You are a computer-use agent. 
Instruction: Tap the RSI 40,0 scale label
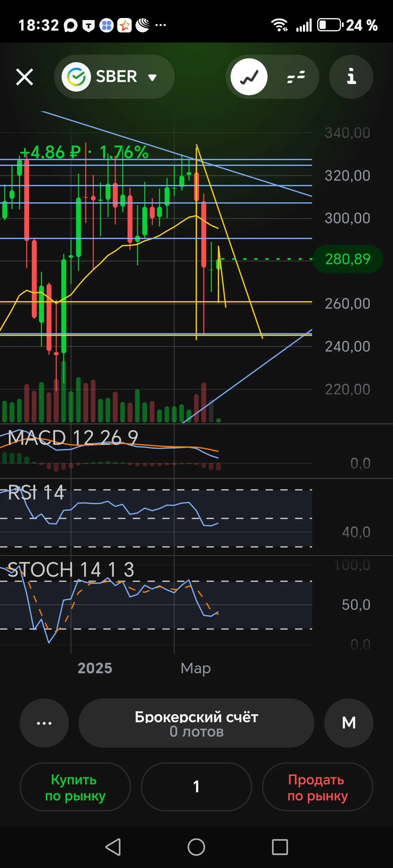pos(356,532)
